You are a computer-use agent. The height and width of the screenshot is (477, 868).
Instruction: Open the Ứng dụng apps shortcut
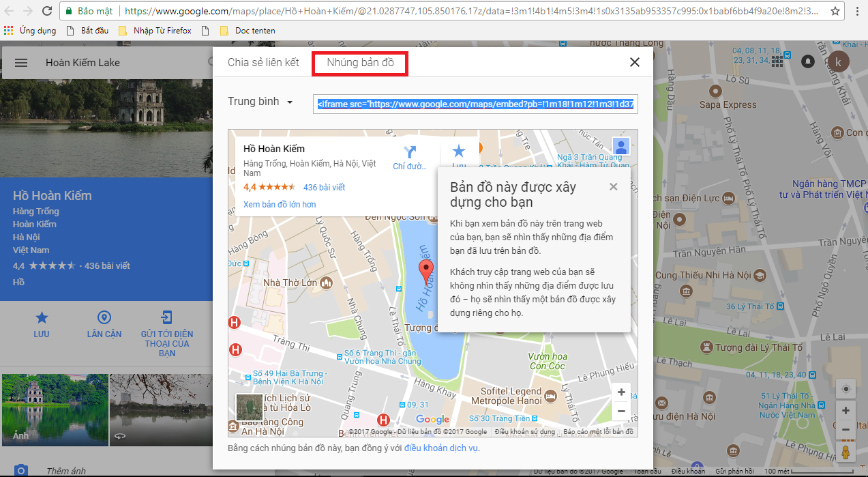click(29, 31)
